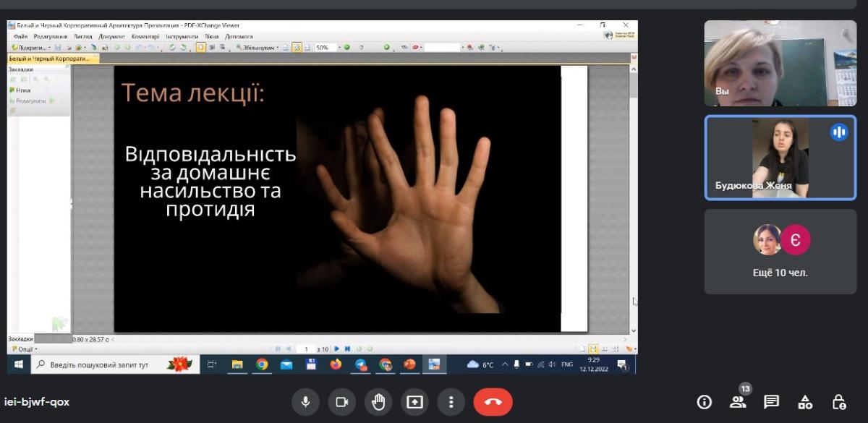Open Task View on the taskbar
Viewport: 868px width, 423px height.
point(211,364)
